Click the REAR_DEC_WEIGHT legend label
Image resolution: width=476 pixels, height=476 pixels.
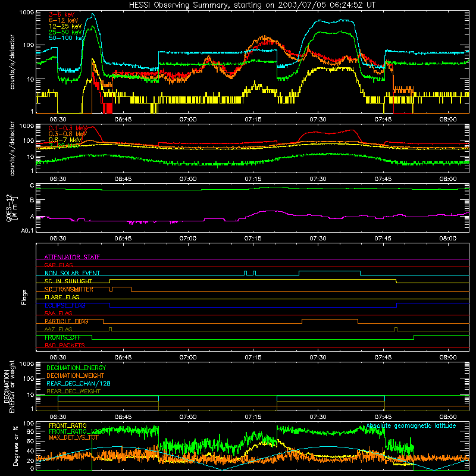pos(73,392)
